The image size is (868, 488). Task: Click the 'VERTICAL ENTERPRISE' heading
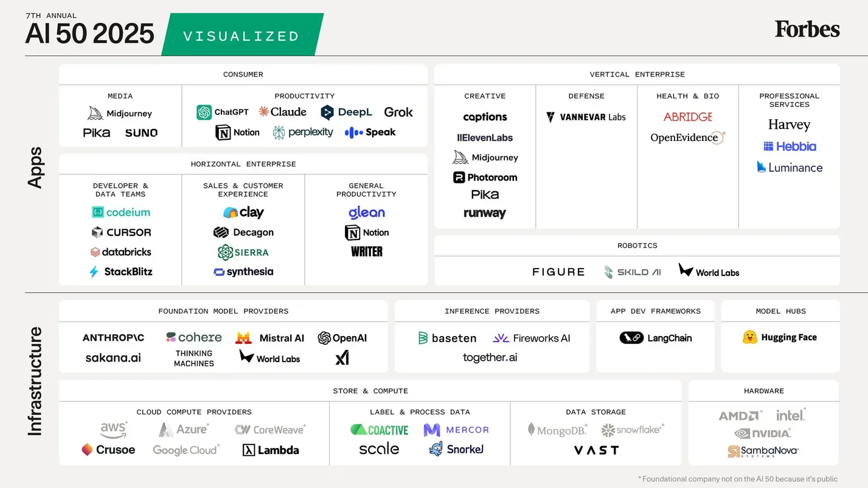pos(637,75)
